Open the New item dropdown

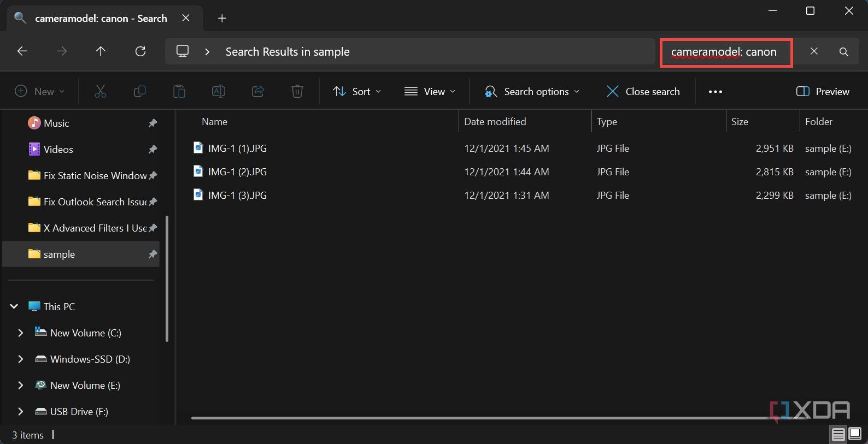39,92
